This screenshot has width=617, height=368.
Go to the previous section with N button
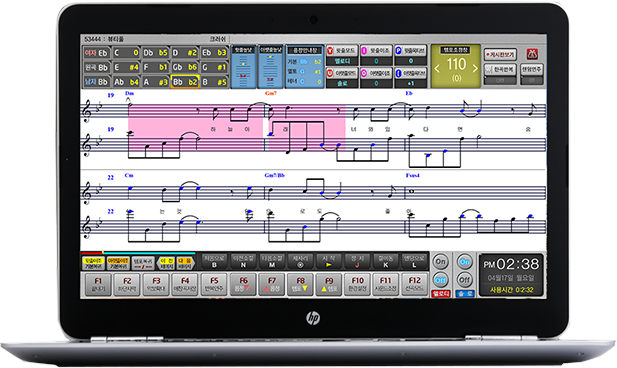(243, 261)
